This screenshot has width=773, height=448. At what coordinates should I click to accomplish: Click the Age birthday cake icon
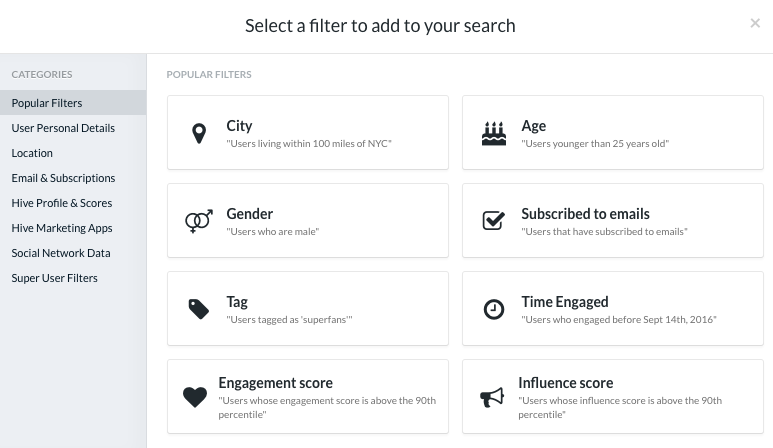point(493,133)
